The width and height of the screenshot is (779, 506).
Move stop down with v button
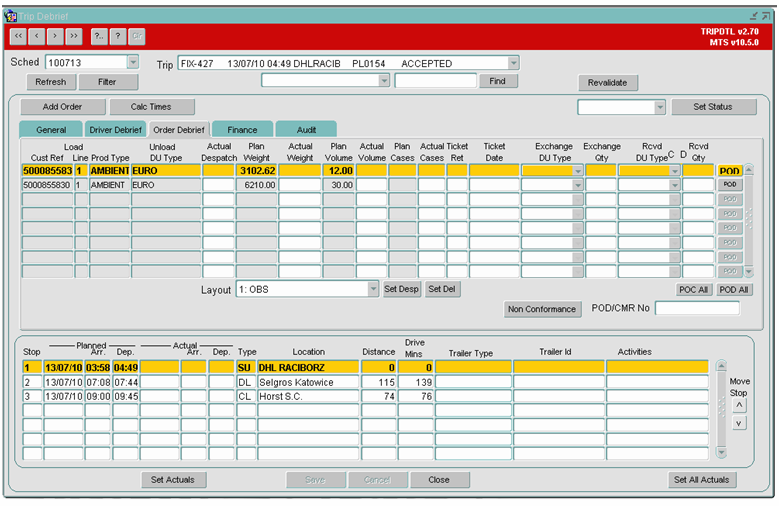point(739,423)
